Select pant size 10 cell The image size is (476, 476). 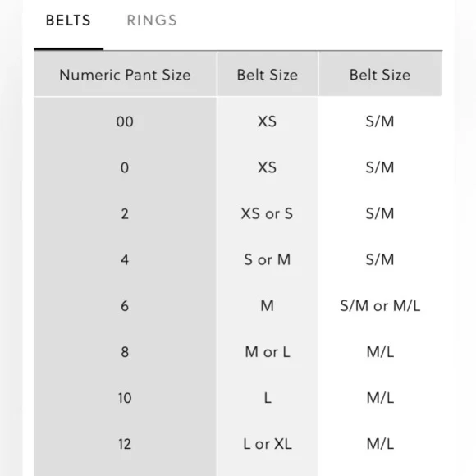coord(125,398)
